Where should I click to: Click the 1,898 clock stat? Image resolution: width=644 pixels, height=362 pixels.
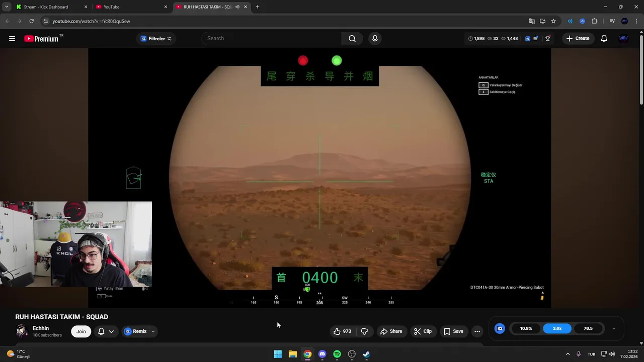coord(476,39)
